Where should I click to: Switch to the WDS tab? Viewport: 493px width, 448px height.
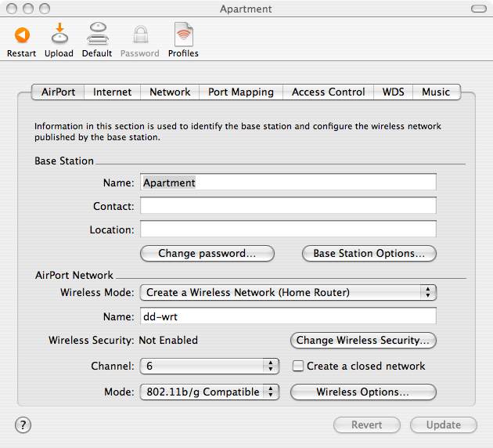393,92
